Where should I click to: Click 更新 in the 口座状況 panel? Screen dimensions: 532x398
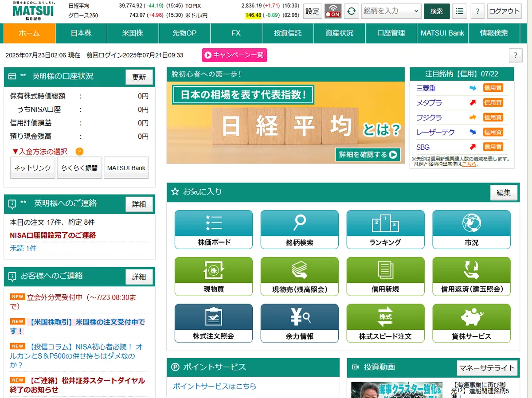tap(139, 77)
